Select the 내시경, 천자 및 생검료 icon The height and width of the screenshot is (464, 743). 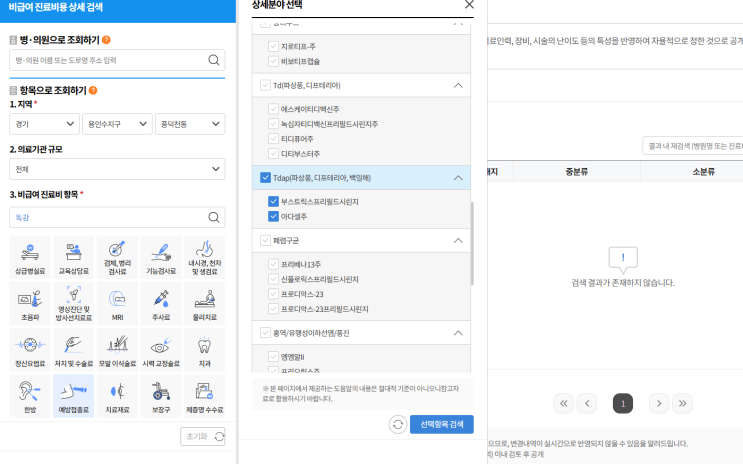coord(205,257)
